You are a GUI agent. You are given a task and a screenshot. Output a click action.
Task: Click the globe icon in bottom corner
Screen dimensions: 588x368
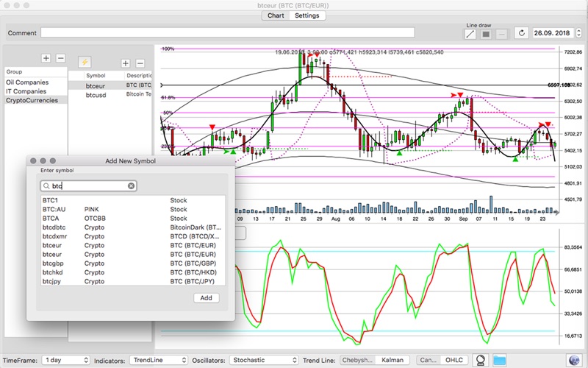[x=574, y=360]
